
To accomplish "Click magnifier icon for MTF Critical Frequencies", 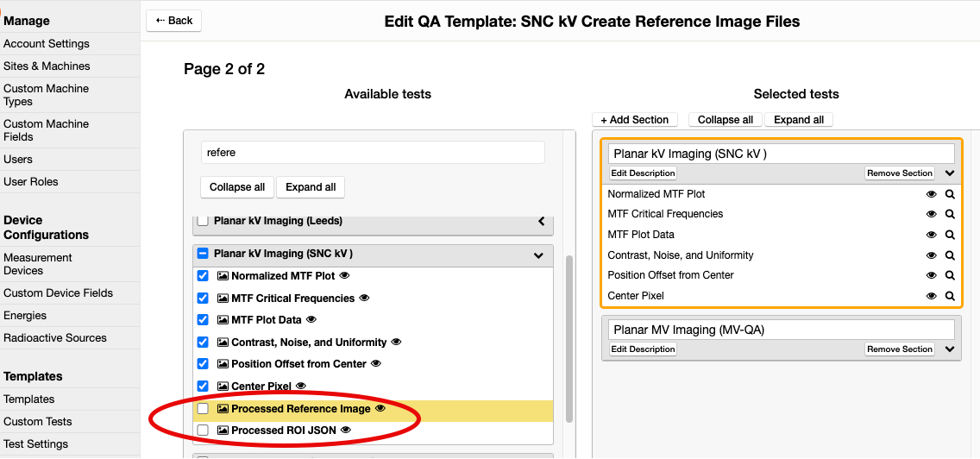I will pyautogui.click(x=950, y=214).
